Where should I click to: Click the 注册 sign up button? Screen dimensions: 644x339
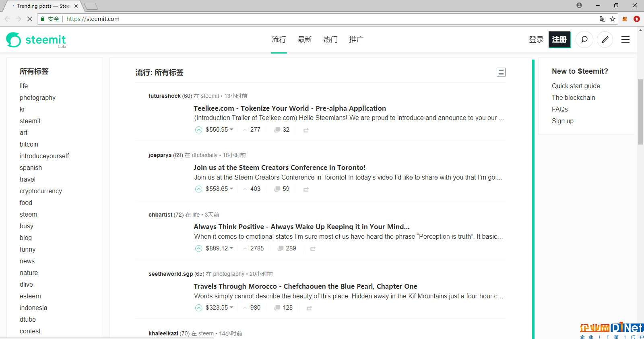559,39
